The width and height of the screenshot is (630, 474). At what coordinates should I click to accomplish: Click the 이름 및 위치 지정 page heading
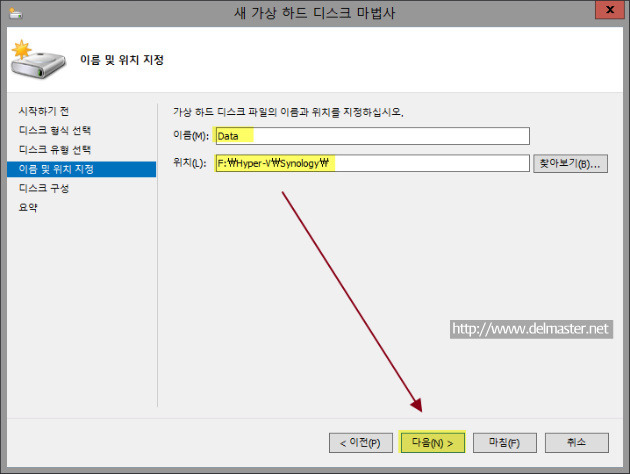[x=122, y=60]
